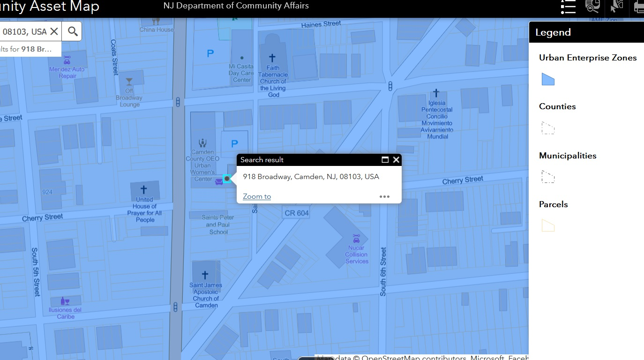Click the Urban Enterprise Zones legend swatch
This screenshot has height=360, width=644.
click(548, 79)
